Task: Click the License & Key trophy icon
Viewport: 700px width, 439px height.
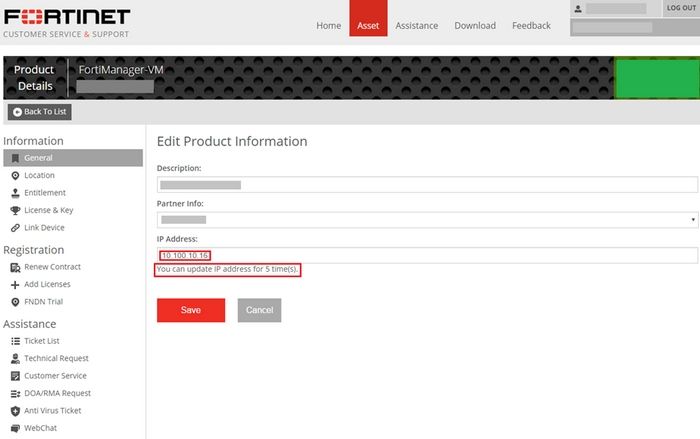Action: 15,210
